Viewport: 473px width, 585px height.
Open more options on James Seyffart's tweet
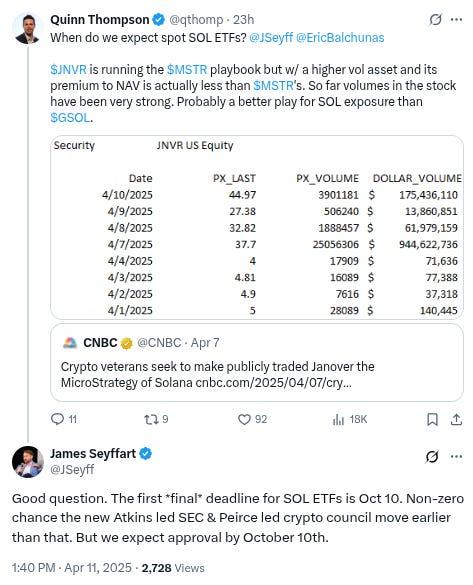pos(457,456)
